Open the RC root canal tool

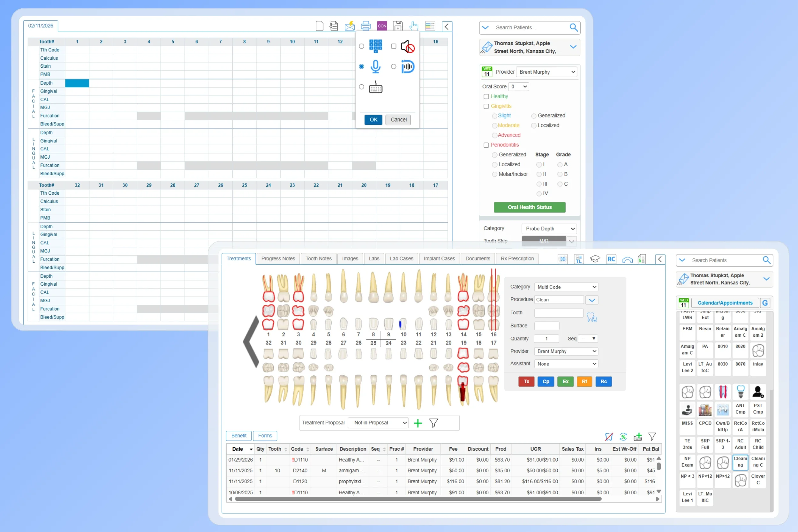coord(611,259)
